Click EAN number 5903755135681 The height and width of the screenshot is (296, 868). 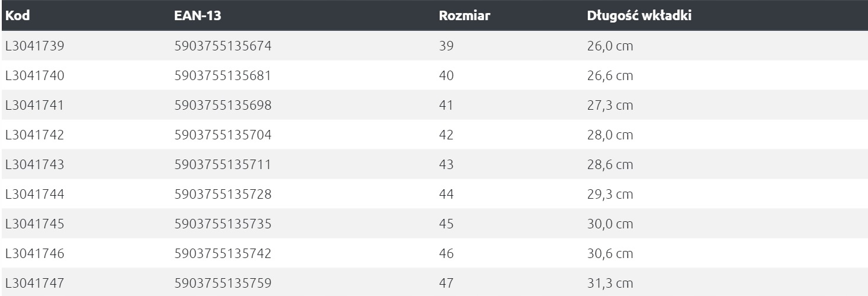[223, 75]
